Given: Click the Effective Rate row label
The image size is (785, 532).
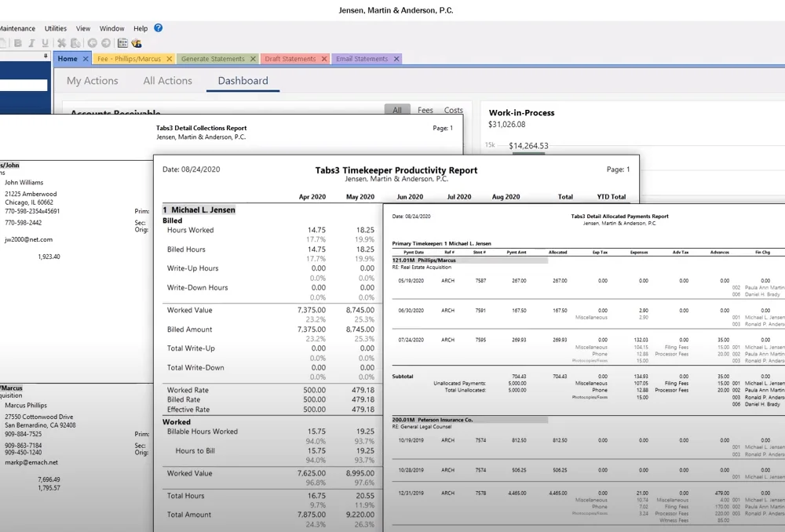Looking at the screenshot, I should (x=188, y=409).
